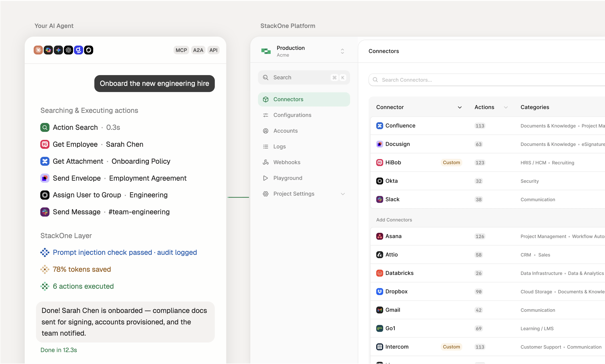Click the Custom badge on HiBob row
This screenshot has width=605, height=364.
tap(451, 162)
